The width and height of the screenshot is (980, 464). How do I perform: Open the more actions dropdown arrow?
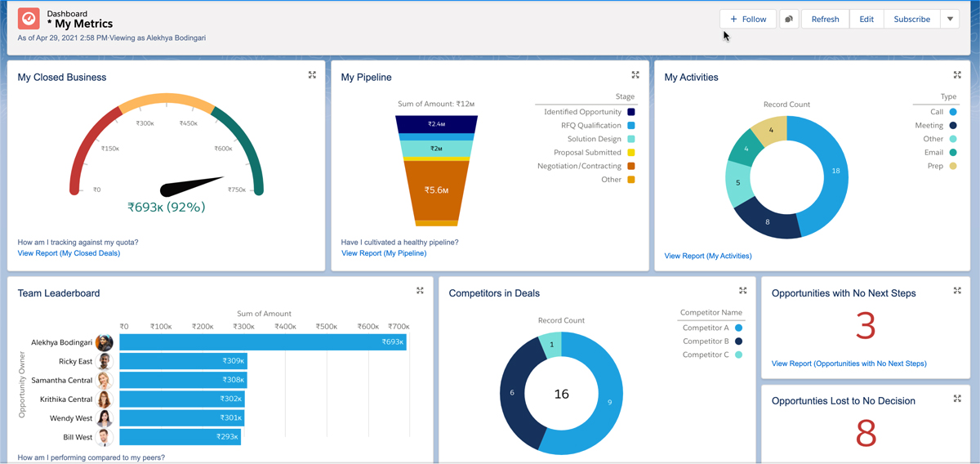point(950,19)
